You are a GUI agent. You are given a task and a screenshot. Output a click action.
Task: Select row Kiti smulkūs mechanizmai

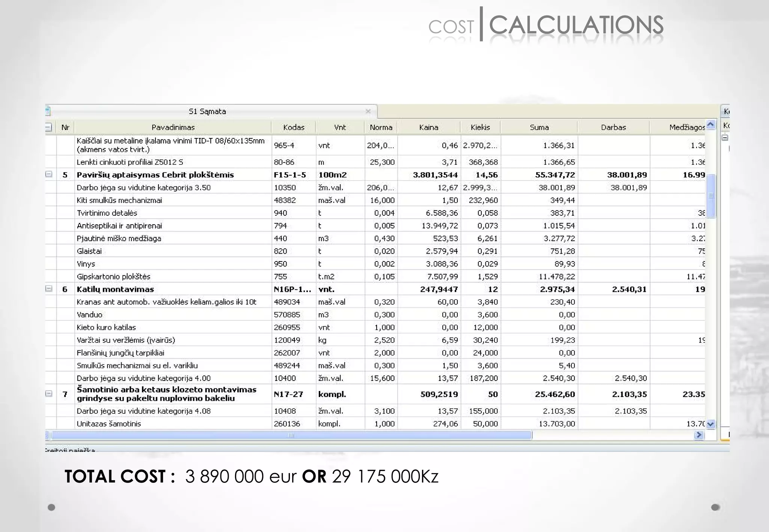pyautogui.click(x=375, y=200)
